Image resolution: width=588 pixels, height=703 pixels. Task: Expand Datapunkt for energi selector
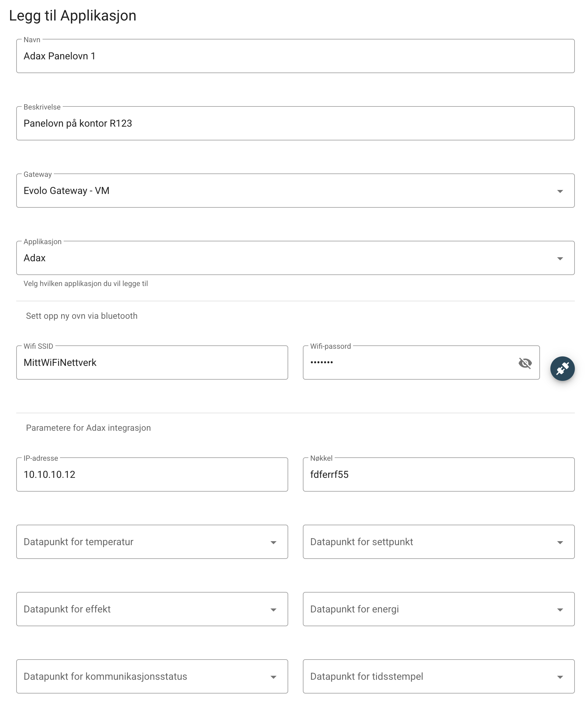pos(439,609)
